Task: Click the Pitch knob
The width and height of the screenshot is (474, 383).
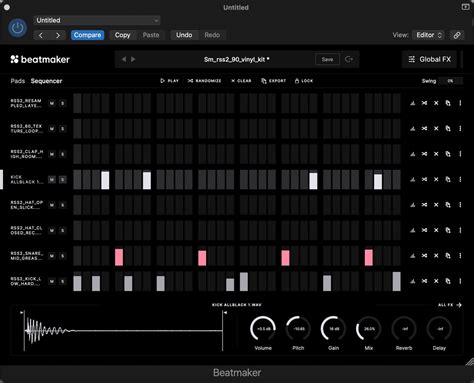Action: 298,329
